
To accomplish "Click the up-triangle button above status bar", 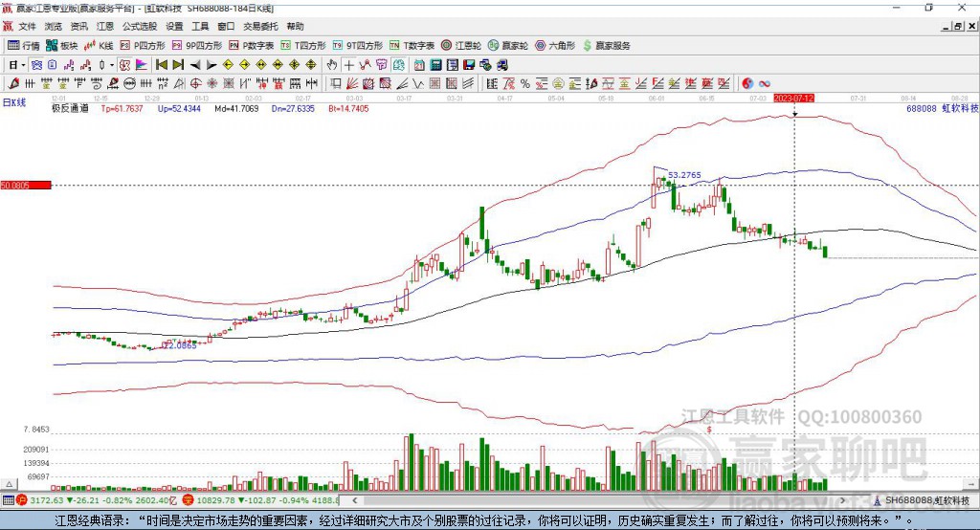I will click(x=9, y=484).
